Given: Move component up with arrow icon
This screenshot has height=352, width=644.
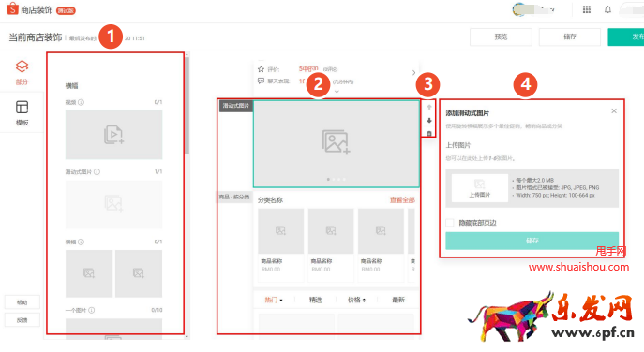Looking at the screenshot, I should [429, 107].
